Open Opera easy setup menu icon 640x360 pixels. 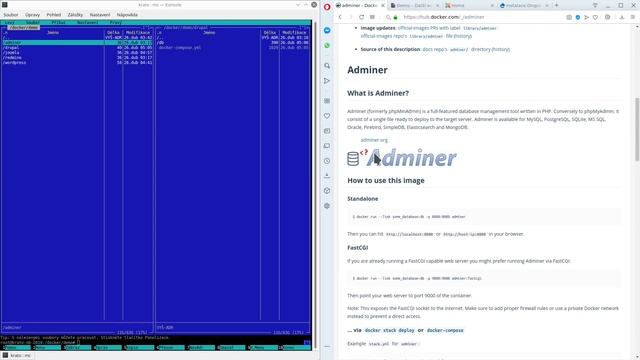(633, 17)
